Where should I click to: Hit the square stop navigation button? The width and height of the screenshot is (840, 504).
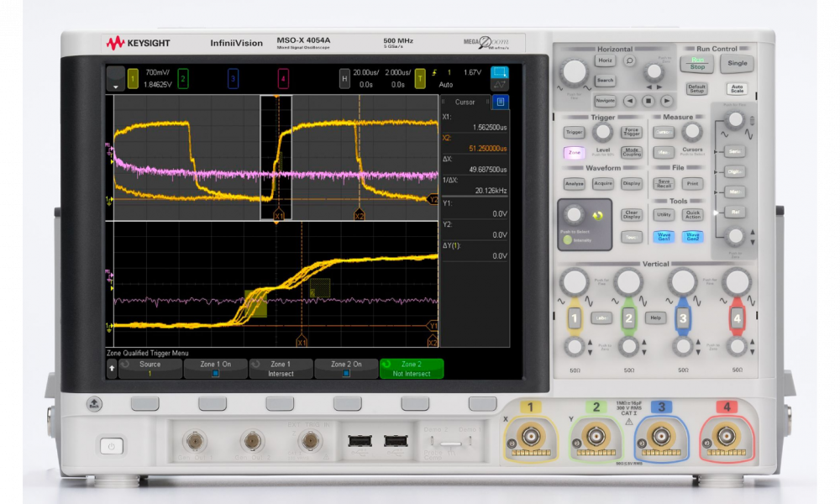click(x=648, y=101)
